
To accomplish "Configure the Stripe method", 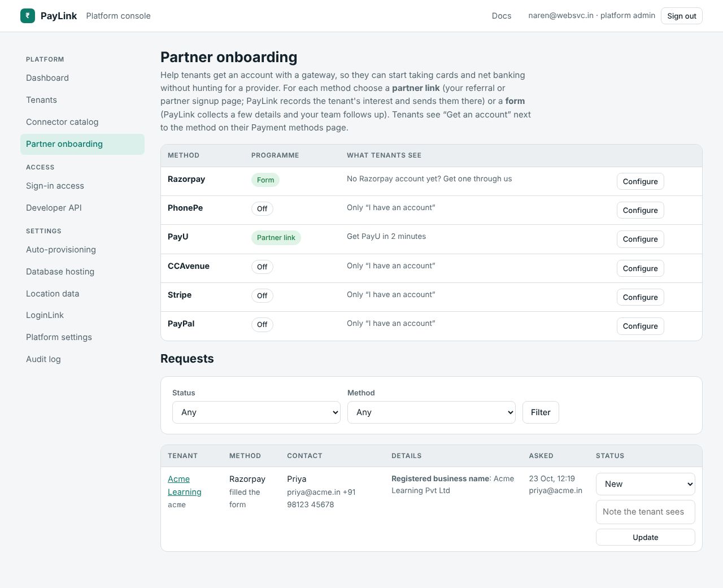I will tap(640, 297).
